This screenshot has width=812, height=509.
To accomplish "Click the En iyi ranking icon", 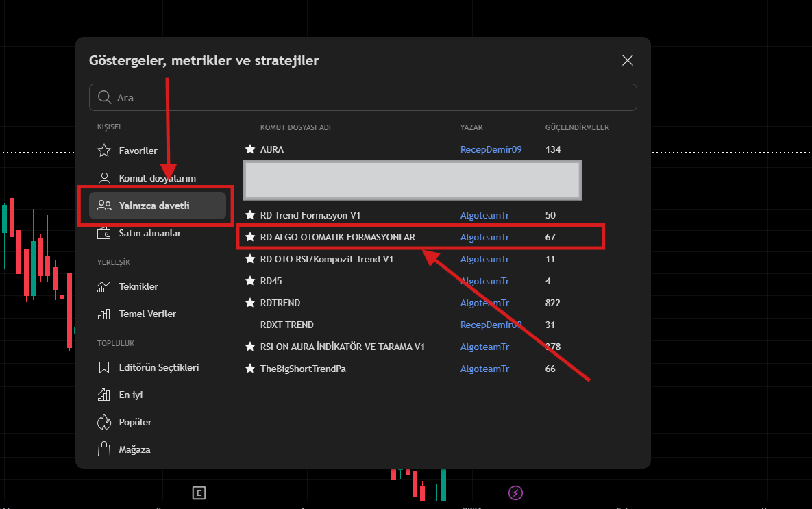I will (104, 395).
